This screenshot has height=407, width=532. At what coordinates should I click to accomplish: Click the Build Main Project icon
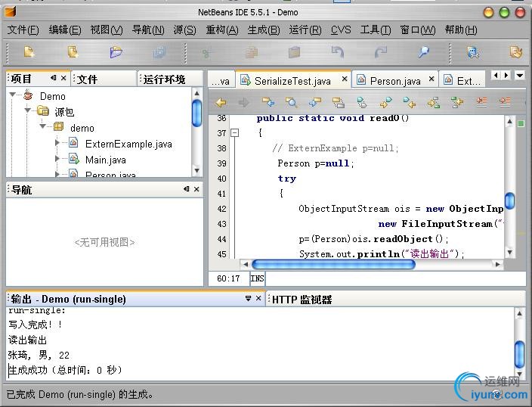coord(473,52)
